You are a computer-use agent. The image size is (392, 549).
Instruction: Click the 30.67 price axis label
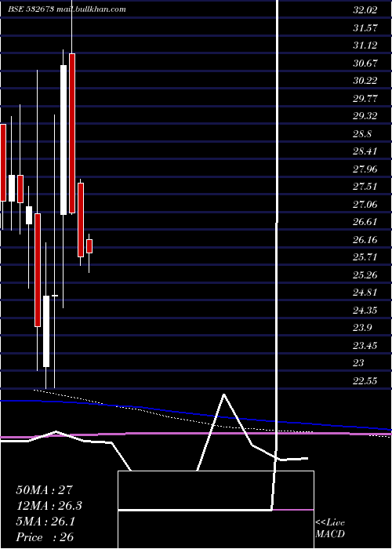[x=365, y=64]
